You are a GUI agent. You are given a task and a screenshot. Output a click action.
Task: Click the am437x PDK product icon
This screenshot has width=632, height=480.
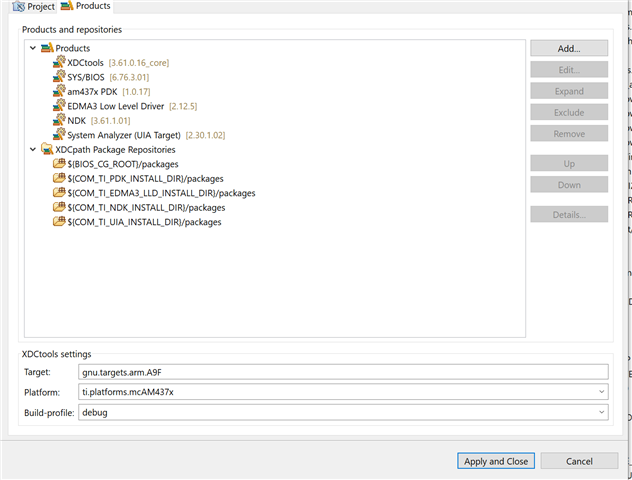(59, 91)
